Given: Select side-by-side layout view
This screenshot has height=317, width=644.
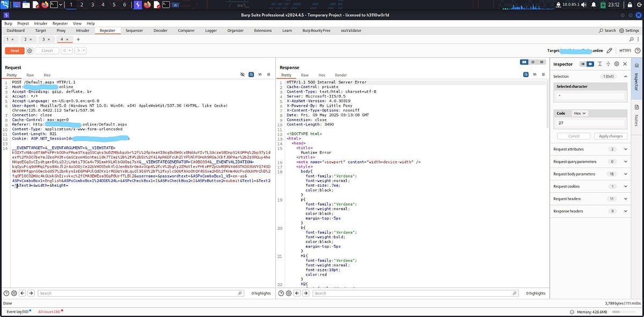Looking at the screenshot, I should [x=524, y=62].
